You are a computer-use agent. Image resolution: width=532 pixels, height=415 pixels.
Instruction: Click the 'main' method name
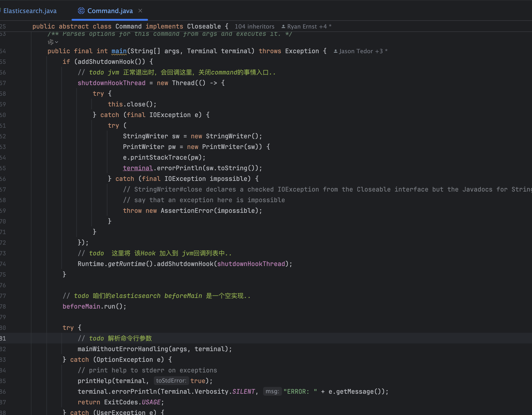click(x=119, y=51)
